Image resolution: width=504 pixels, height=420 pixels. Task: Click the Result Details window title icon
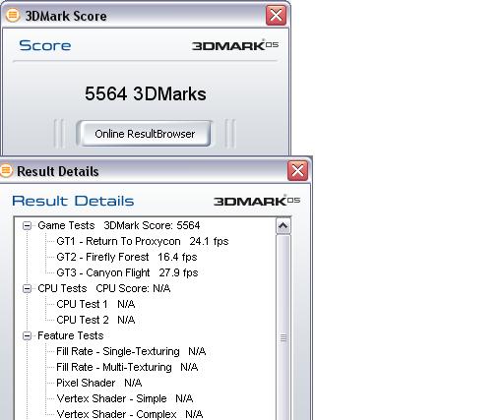(x=6, y=171)
